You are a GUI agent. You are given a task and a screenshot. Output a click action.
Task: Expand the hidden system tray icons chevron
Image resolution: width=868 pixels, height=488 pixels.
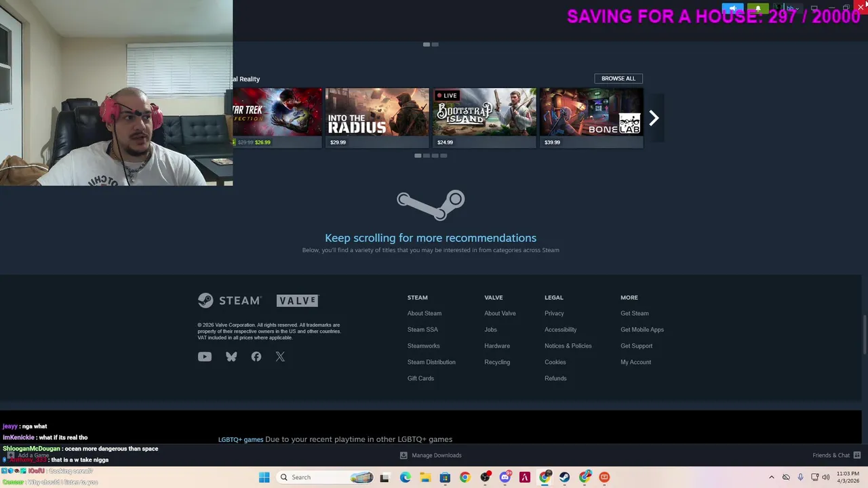pos(771,477)
